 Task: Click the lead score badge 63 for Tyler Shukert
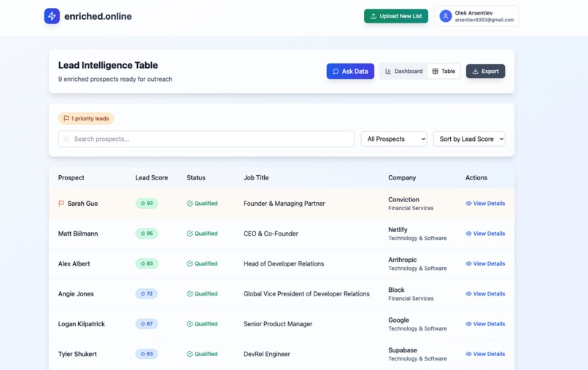pyautogui.click(x=146, y=354)
